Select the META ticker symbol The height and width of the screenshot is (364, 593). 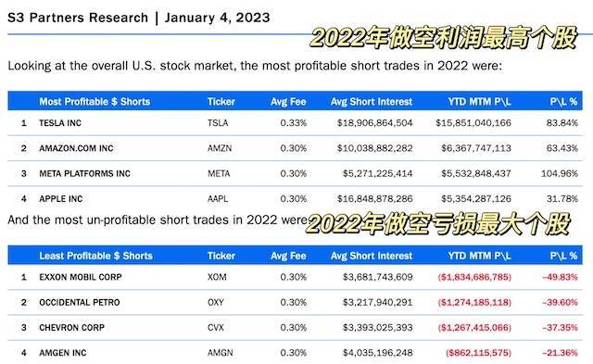(x=219, y=173)
